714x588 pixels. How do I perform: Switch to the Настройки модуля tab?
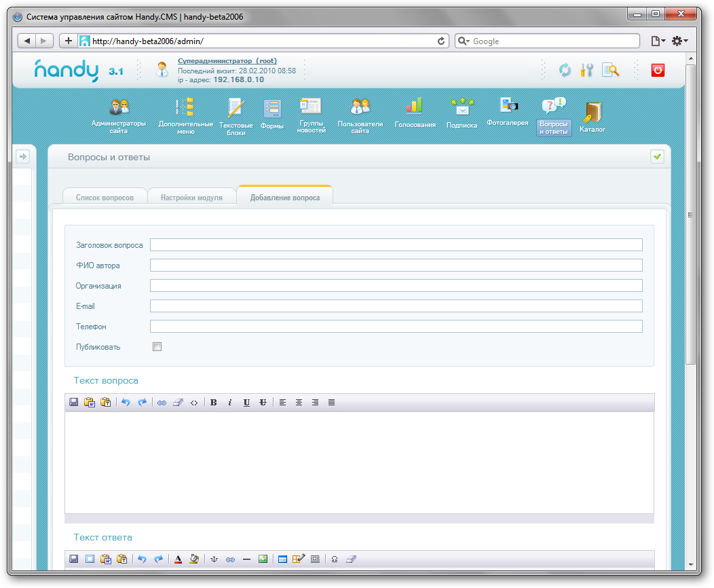(x=191, y=198)
